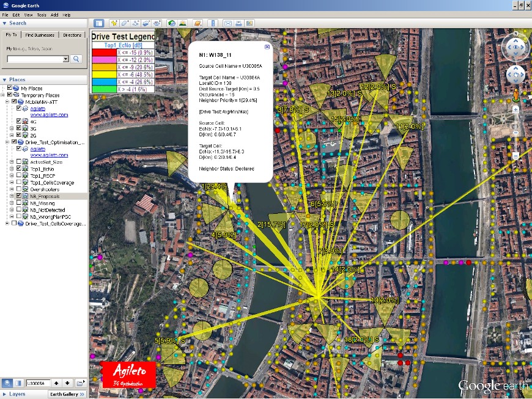Viewport: 532px width, 399px height.
Task: Open the Fly To search dropdown
Action: click(x=65, y=59)
